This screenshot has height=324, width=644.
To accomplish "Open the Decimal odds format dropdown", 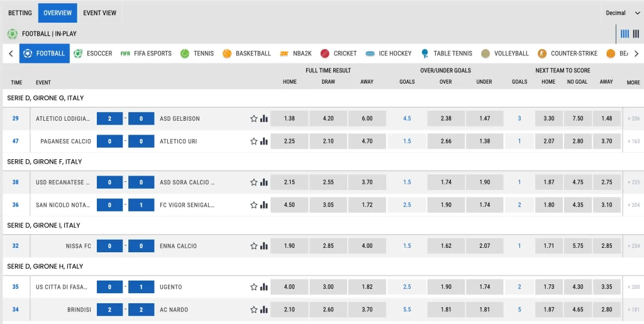I will point(619,13).
